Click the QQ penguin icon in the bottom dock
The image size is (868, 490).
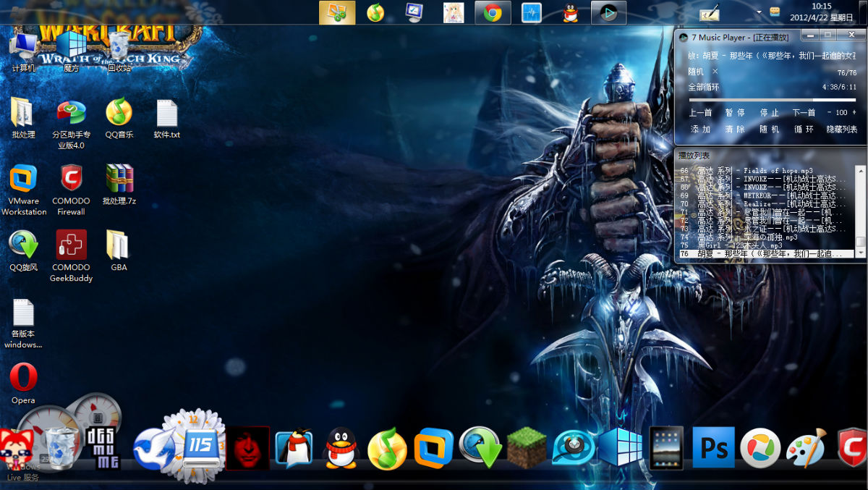point(341,447)
